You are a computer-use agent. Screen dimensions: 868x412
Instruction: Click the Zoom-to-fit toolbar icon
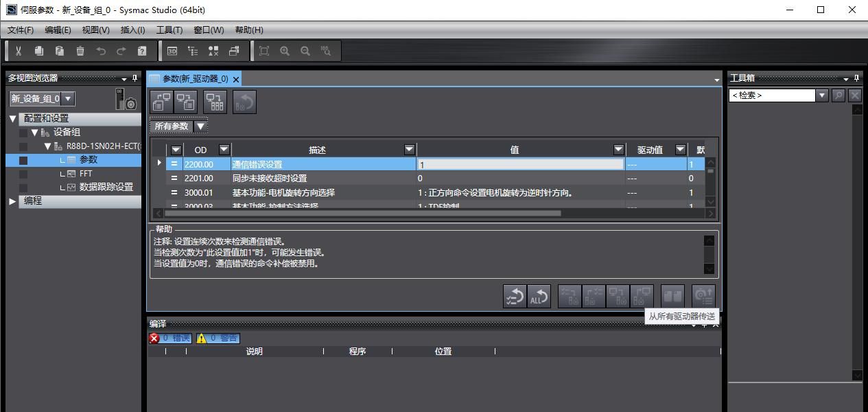pos(264,51)
